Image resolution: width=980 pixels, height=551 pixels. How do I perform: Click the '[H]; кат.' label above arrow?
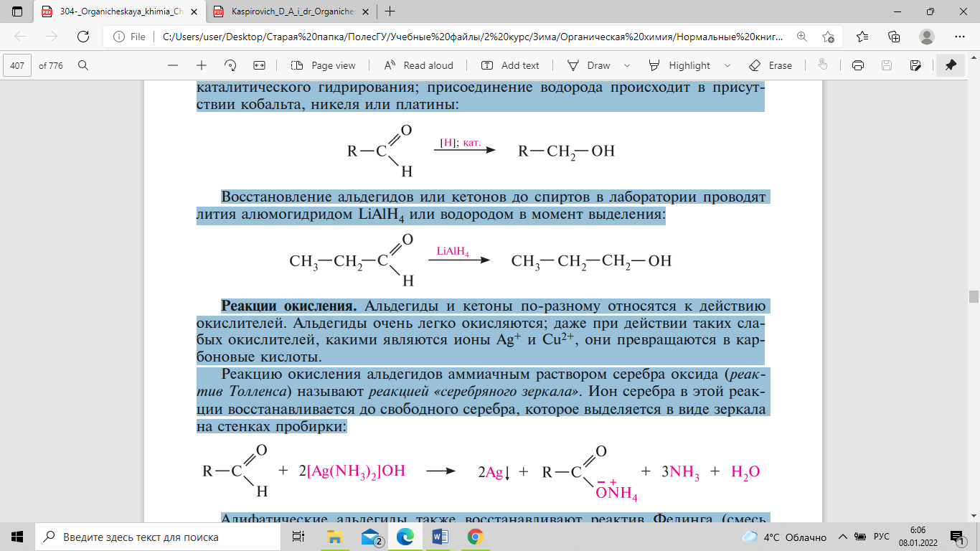461,142
